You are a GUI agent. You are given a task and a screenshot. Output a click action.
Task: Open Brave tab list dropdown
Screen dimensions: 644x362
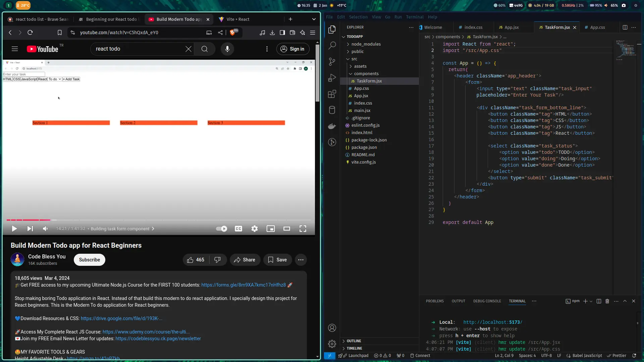click(314, 19)
